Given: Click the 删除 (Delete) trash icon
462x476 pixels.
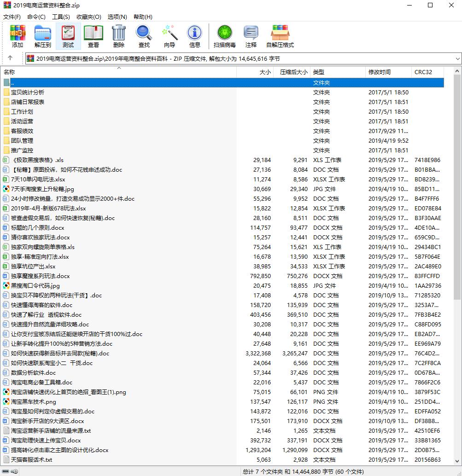Looking at the screenshot, I should point(119,36).
